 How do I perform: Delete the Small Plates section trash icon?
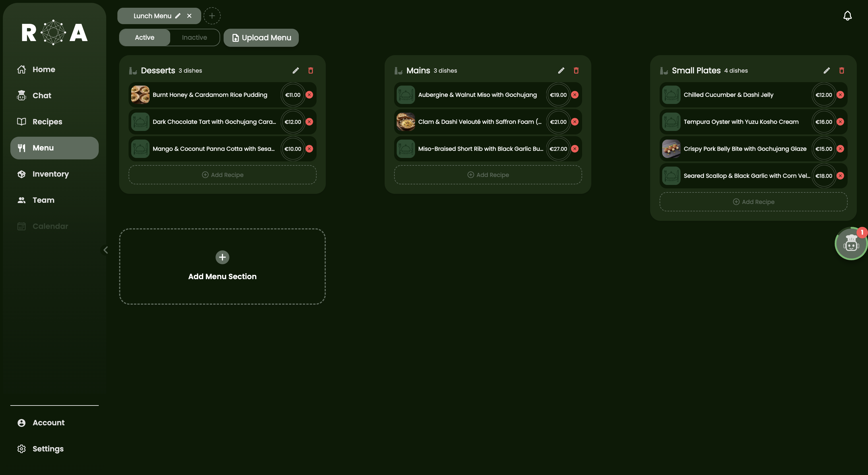point(842,70)
